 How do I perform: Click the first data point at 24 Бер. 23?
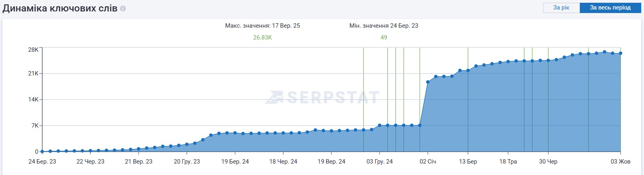coord(42,151)
